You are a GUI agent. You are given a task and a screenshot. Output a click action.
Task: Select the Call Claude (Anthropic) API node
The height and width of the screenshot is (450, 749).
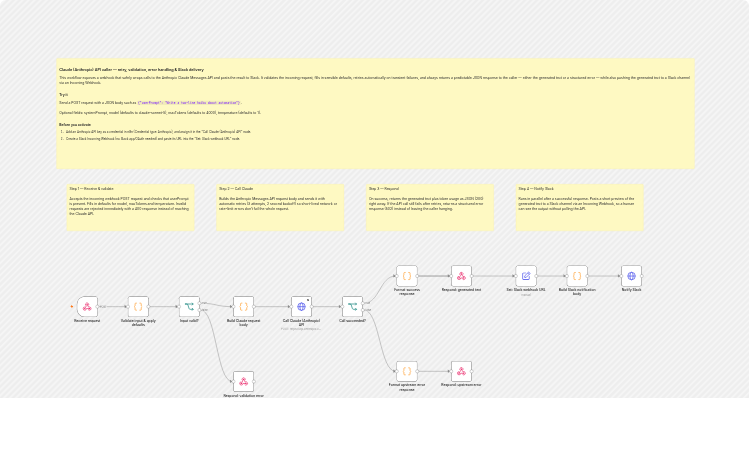(x=301, y=307)
